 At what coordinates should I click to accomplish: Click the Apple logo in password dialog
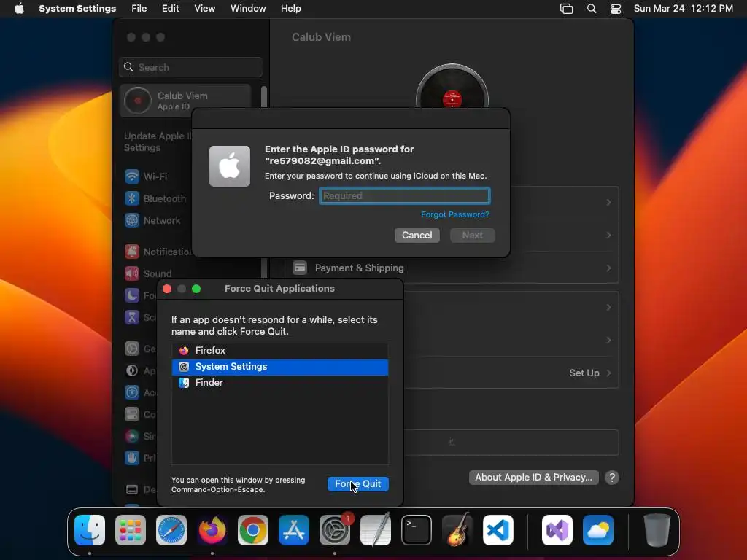[230, 166]
